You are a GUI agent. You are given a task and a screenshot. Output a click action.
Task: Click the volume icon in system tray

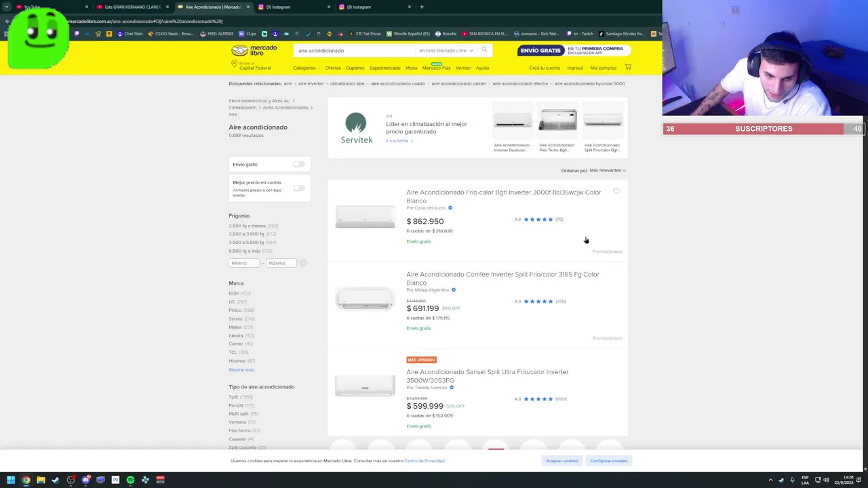click(x=826, y=480)
